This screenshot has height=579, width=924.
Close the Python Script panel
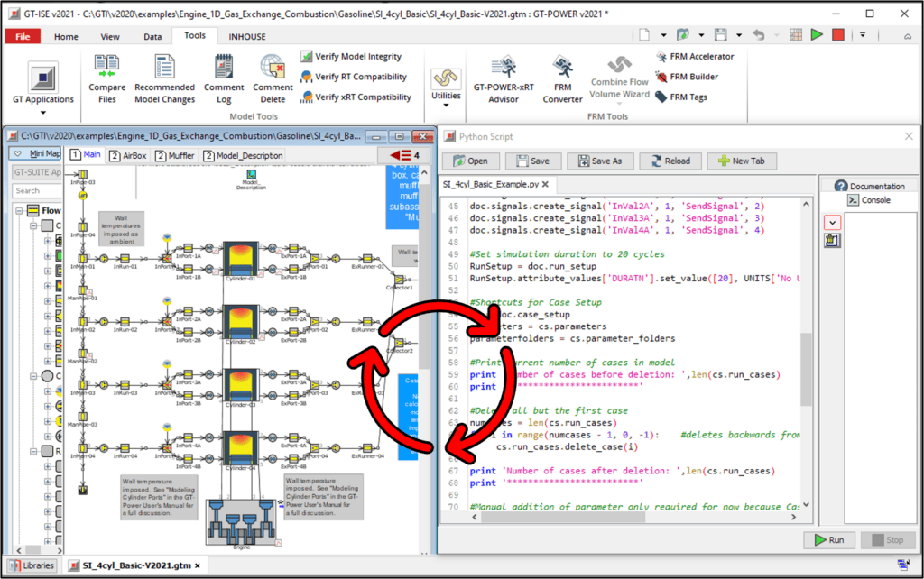[x=909, y=136]
